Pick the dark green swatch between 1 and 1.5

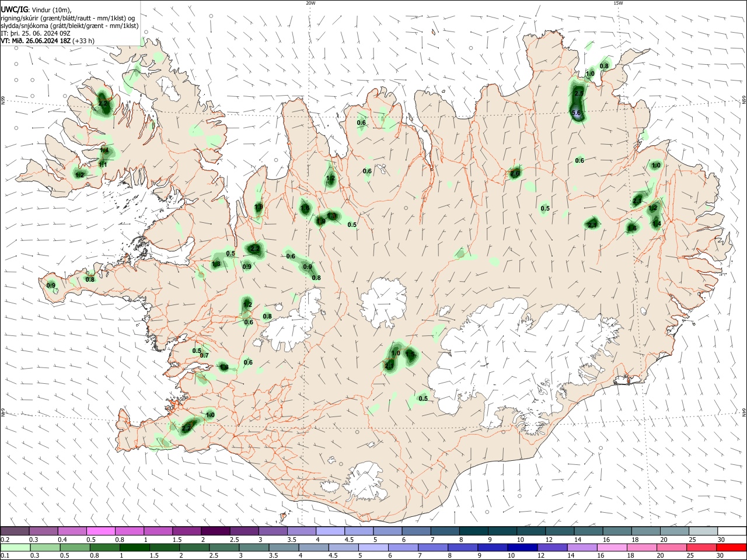pyautogui.click(x=134, y=548)
